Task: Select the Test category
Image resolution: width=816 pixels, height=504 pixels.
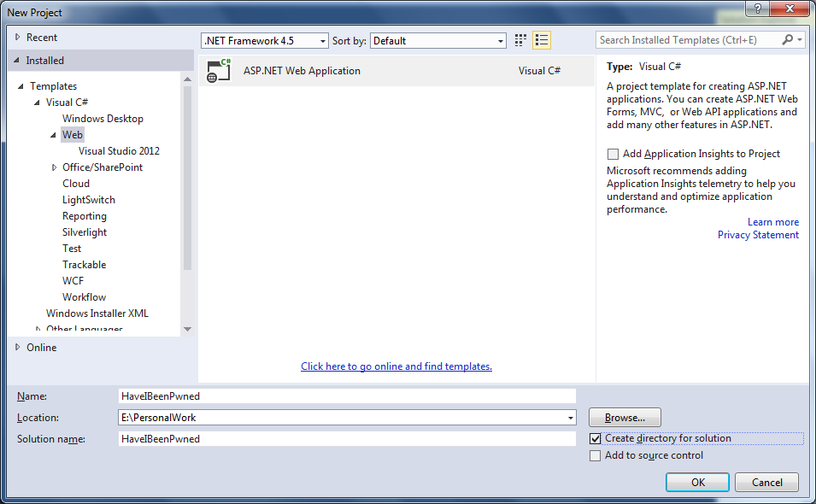Action: pyautogui.click(x=72, y=249)
